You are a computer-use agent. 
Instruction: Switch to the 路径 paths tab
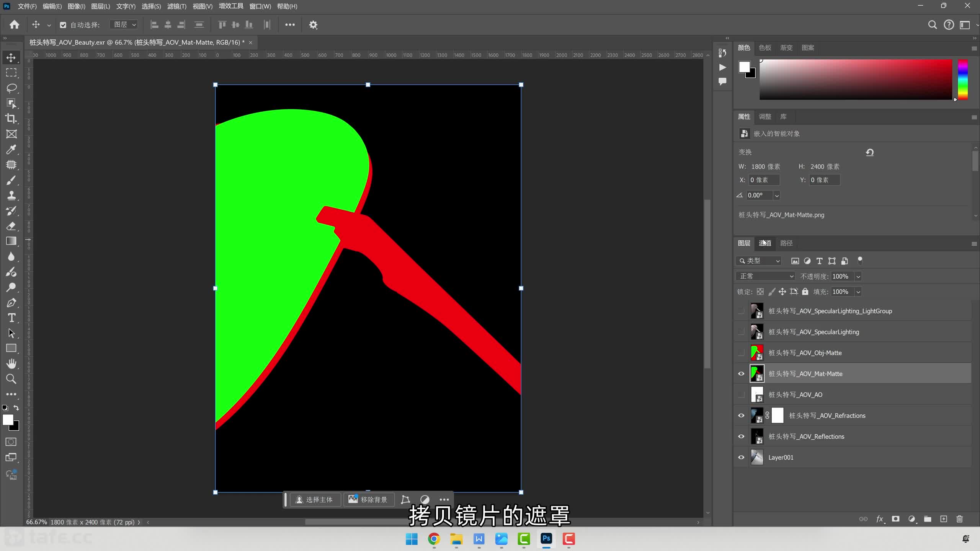[786, 243]
